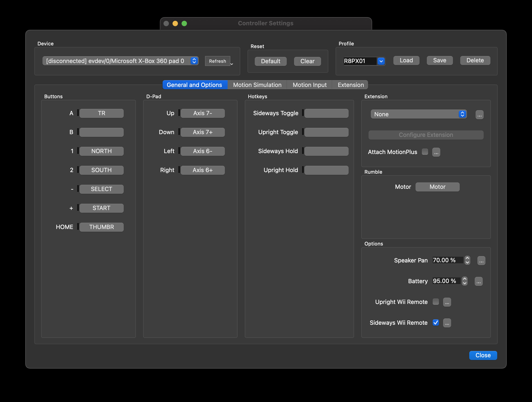Click ellipsis next to Upright Wii Remote
The height and width of the screenshot is (402, 532).
pyautogui.click(x=447, y=302)
